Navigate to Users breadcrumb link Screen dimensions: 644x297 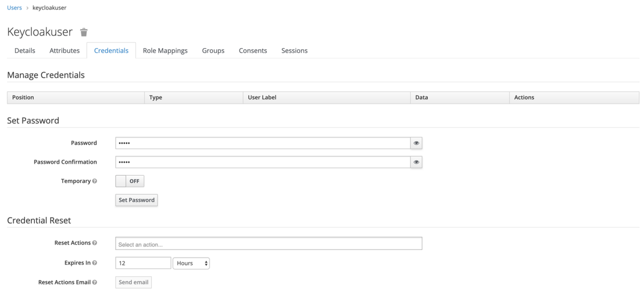(x=14, y=8)
